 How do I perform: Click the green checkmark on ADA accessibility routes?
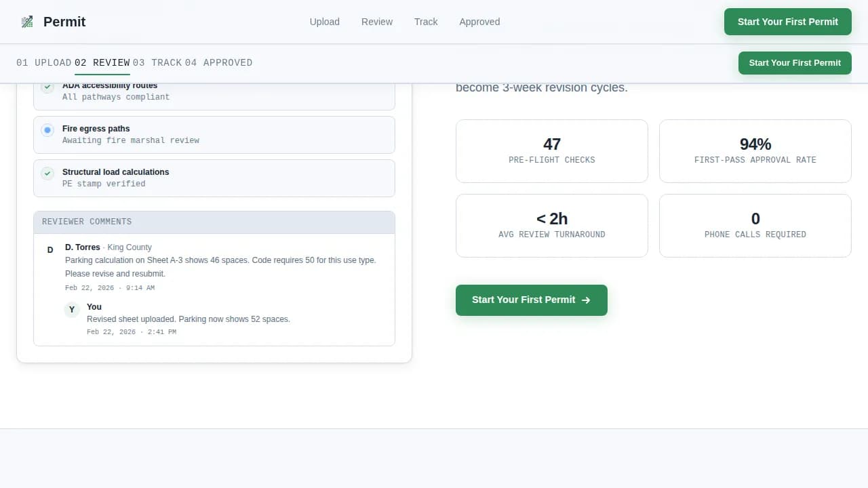(x=47, y=87)
